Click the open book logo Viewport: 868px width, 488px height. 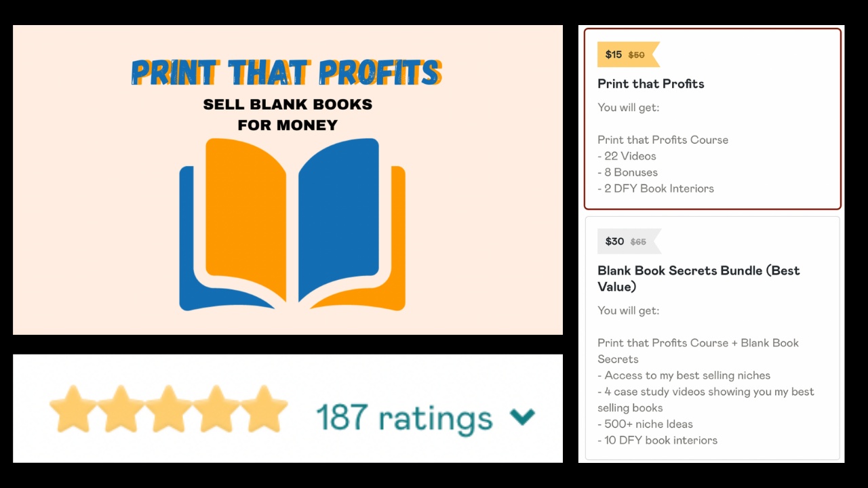click(292, 224)
